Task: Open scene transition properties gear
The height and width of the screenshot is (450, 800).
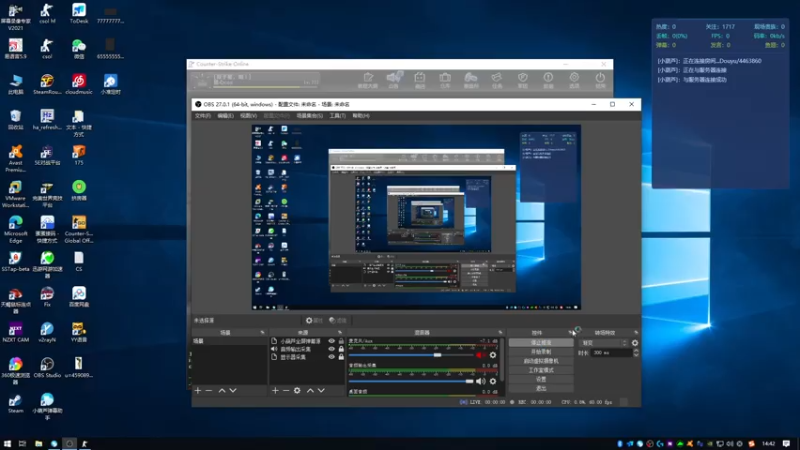Action: point(635,343)
